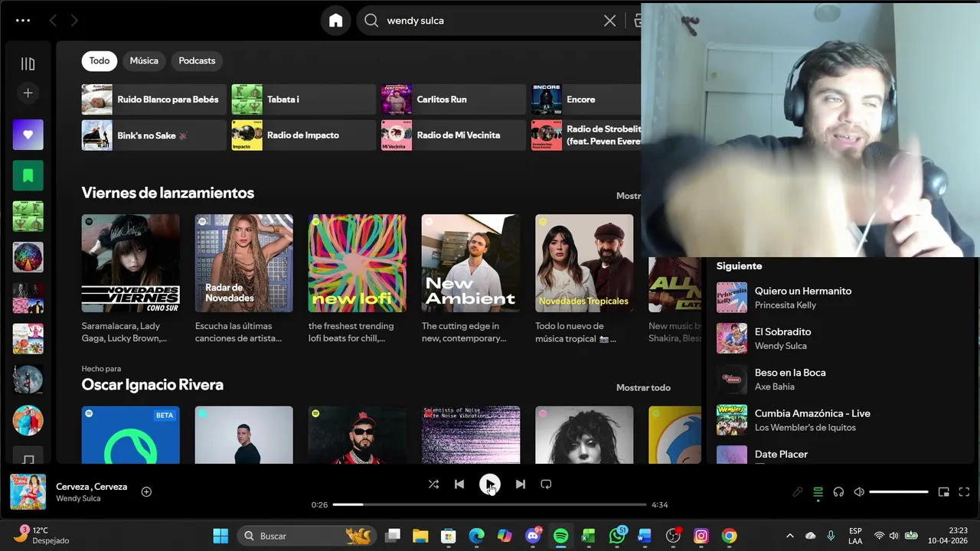
Task: Click Axe Bahia artist link in queue
Action: pos(775,386)
